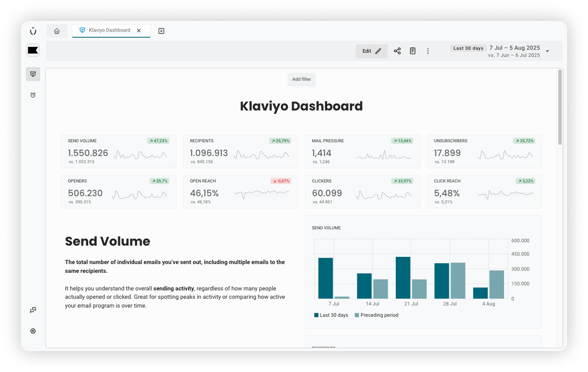Screen dimensions: 588x372
Task: Click the 4 Aug axis label
Action: [489, 304]
